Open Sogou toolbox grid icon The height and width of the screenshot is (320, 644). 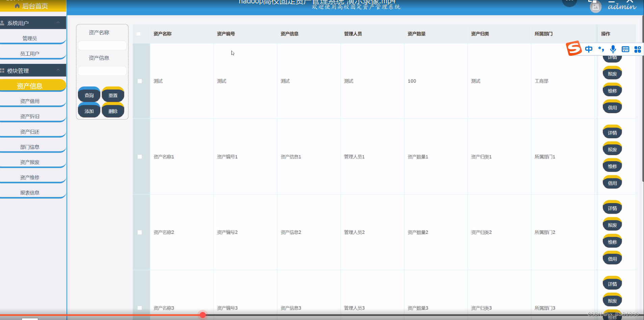point(638,49)
